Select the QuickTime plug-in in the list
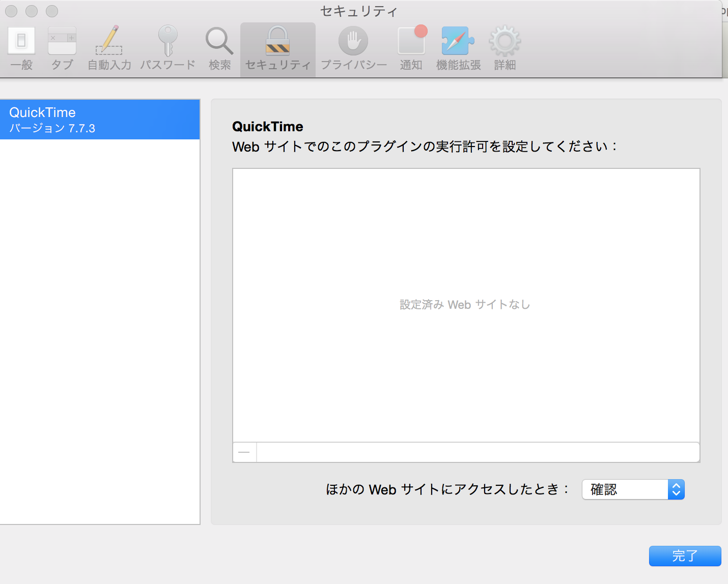The image size is (728, 584). tap(100, 120)
